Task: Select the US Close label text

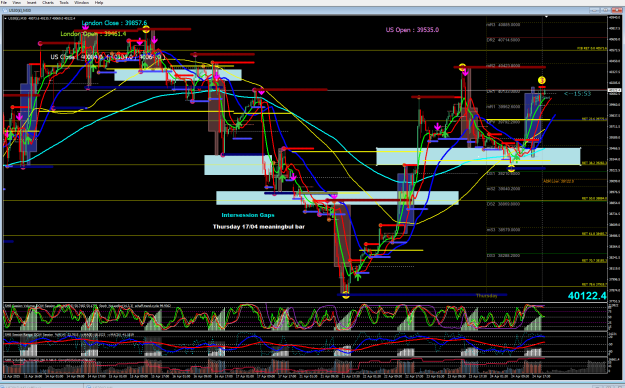Action: (108, 57)
